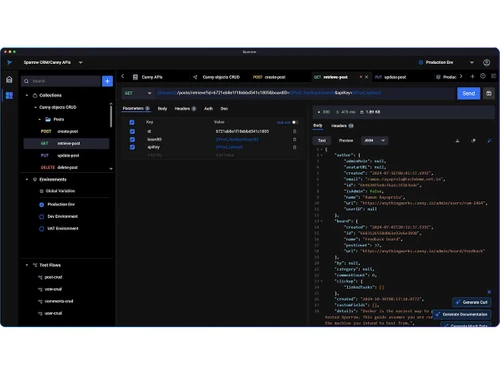Switch to the Doc tab
The image size is (500, 375).
point(224,109)
